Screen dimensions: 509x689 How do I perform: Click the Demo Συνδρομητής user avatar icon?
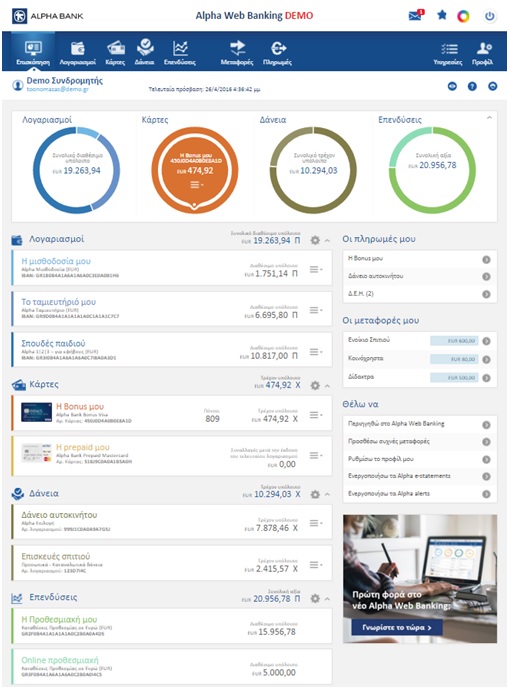(x=18, y=85)
